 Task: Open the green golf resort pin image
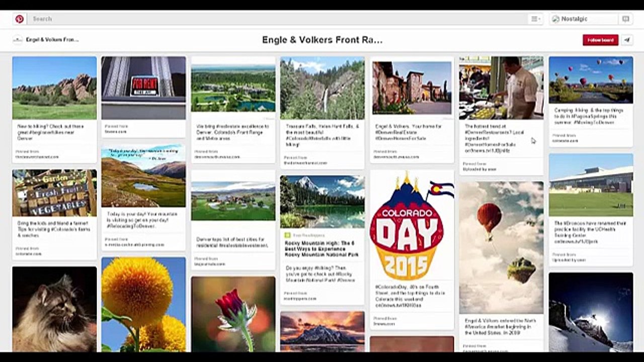point(233,200)
